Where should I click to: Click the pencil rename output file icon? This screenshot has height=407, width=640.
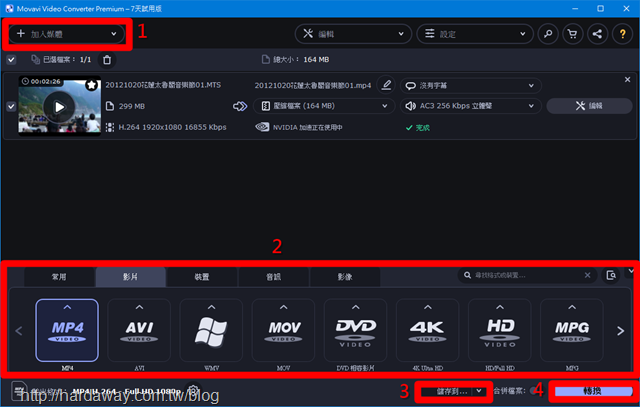pyautogui.click(x=386, y=85)
